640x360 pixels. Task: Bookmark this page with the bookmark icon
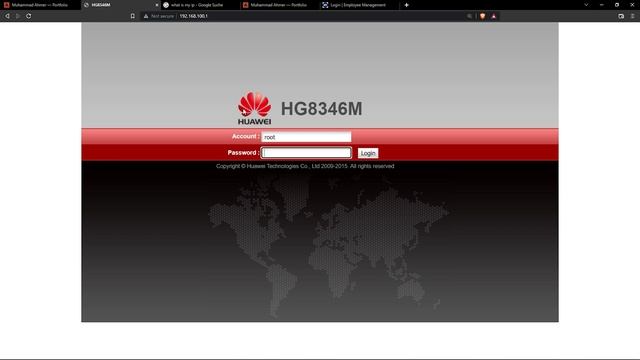(133, 16)
